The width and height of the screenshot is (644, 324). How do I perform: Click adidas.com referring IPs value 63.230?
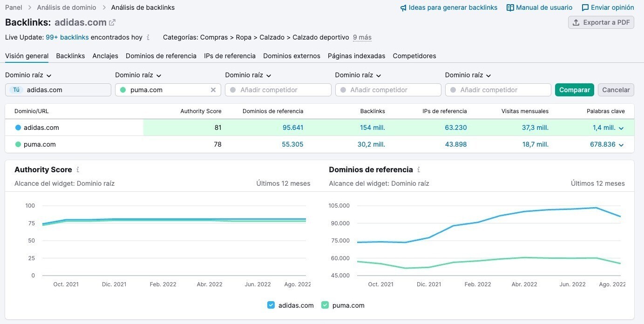click(x=456, y=128)
